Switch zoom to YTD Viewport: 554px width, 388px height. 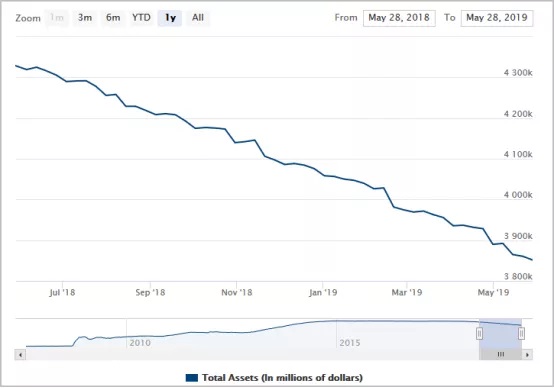pos(141,18)
